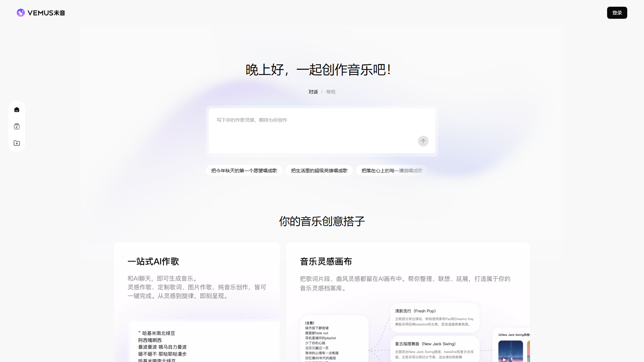The image size is (644, 362).
Task: Select suggestion 把落在心上的每一滴泪唱成歌
Action: tap(392, 171)
